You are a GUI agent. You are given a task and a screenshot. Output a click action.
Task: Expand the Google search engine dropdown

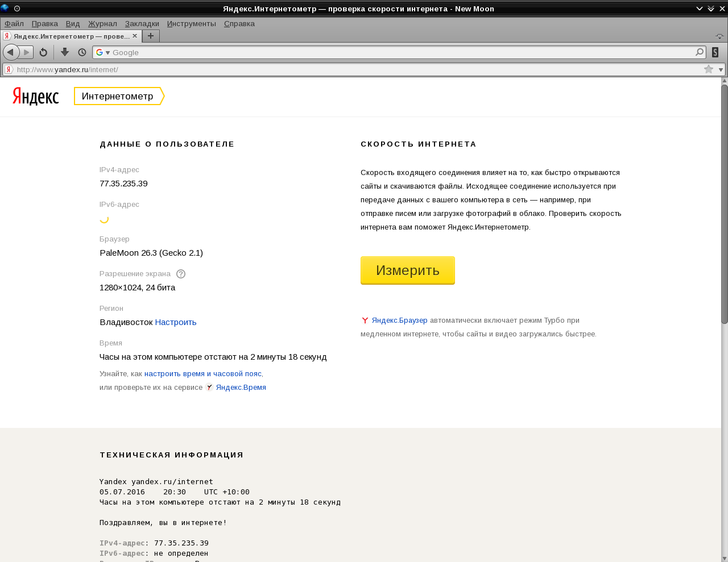[103, 52]
